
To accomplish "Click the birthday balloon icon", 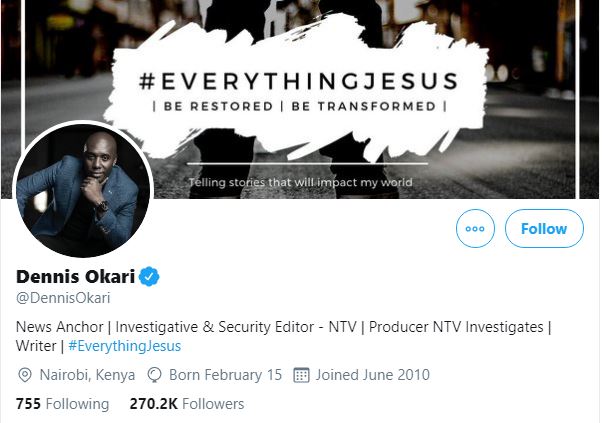I will (155, 375).
